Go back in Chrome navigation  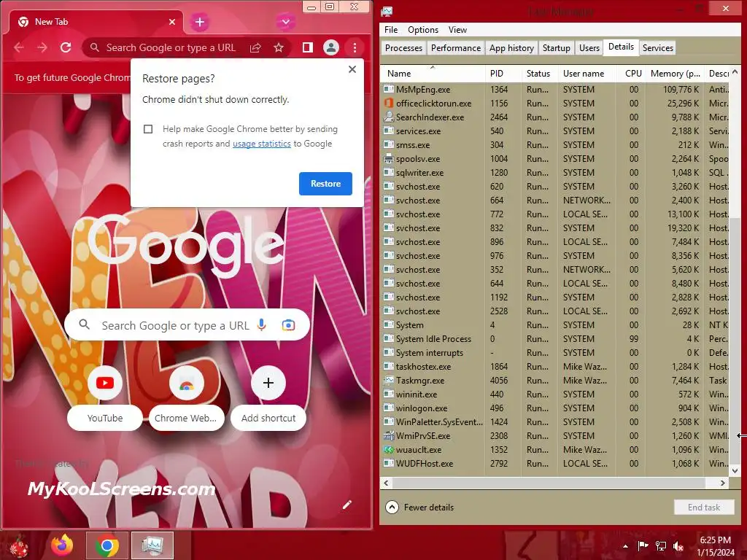(19, 47)
